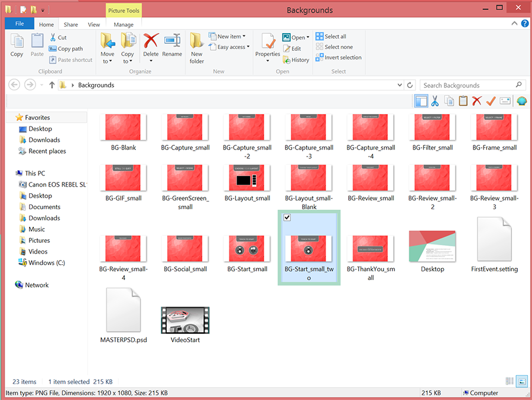Click the envelope email icon on the toolbar
This screenshot has height=400, width=532.
(x=504, y=100)
